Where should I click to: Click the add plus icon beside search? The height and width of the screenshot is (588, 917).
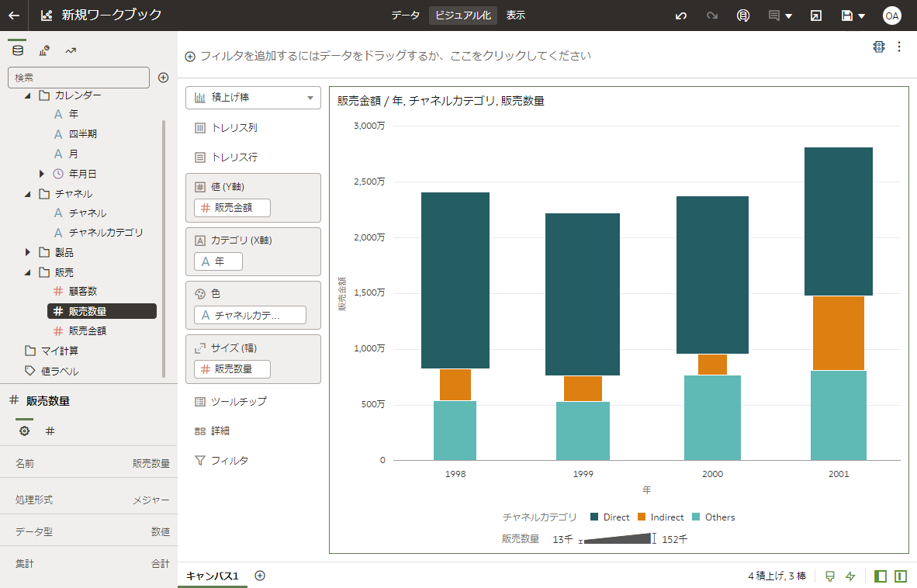(164, 77)
